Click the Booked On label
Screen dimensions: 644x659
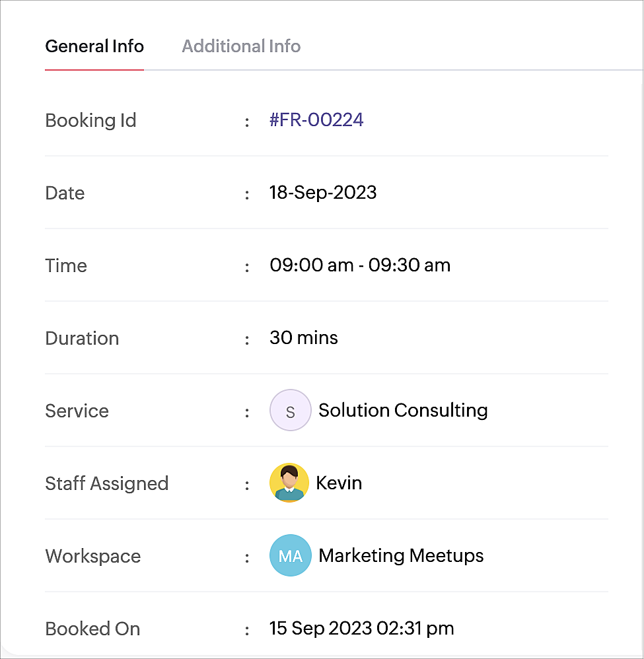pos(92,629)
